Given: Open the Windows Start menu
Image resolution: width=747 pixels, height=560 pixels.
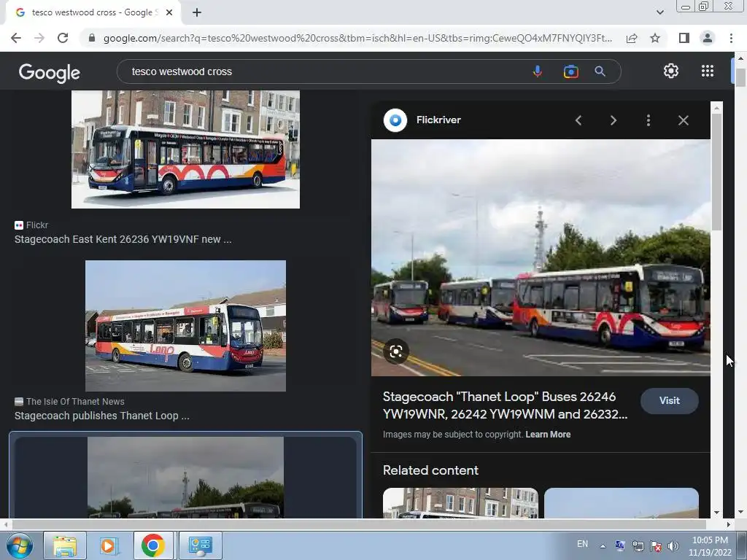Looking at the screenshot, I should pos(20,545).
